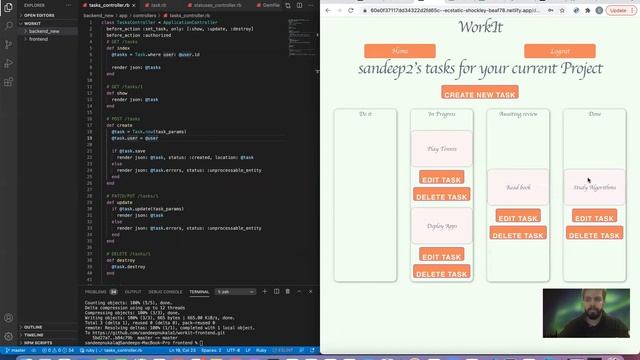Click the browser address bar URL
The width and height of the screenshot is (640, 360).
[x=454, y=10]
